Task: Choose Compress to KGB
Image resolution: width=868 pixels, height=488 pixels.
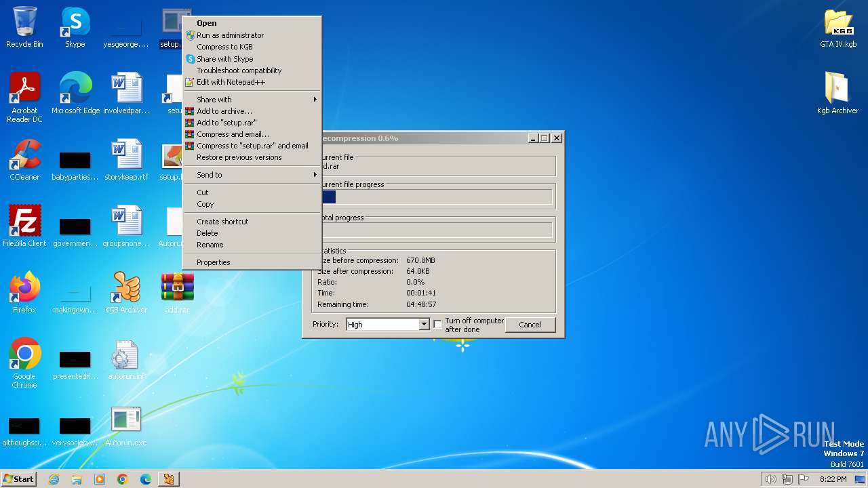Action: click(252, 47)
